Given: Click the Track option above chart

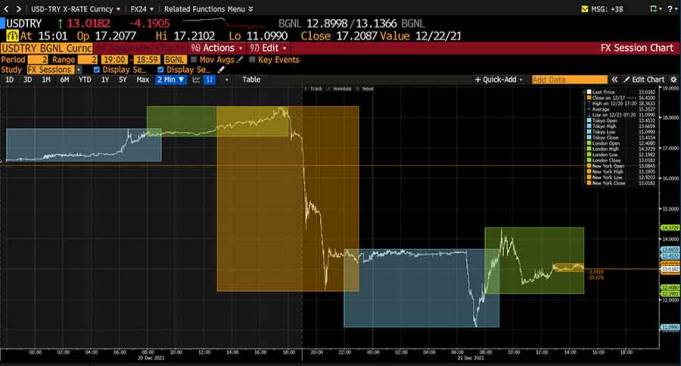Looking at the screenshot, I should click(314, 89).
